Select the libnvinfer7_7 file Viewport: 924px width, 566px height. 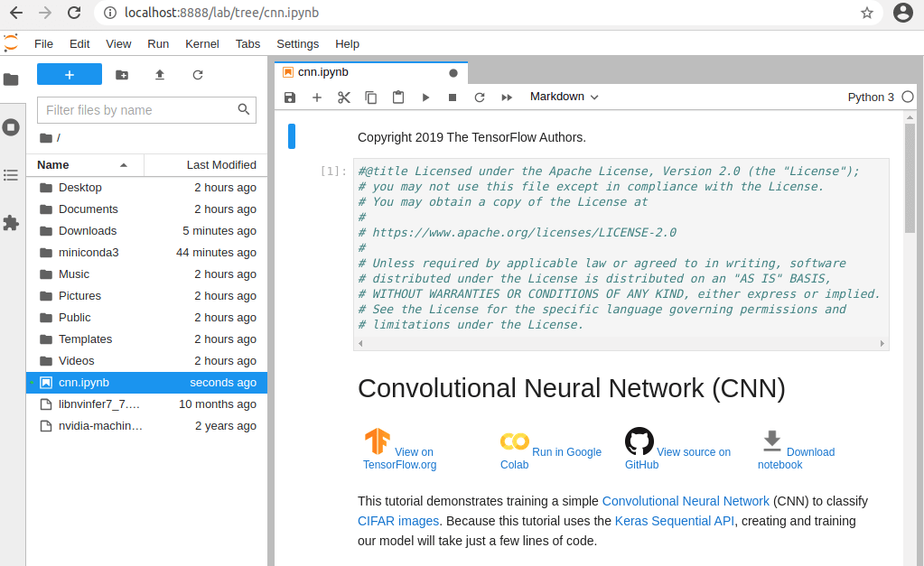pyautogui.click(x=146, y=404)
